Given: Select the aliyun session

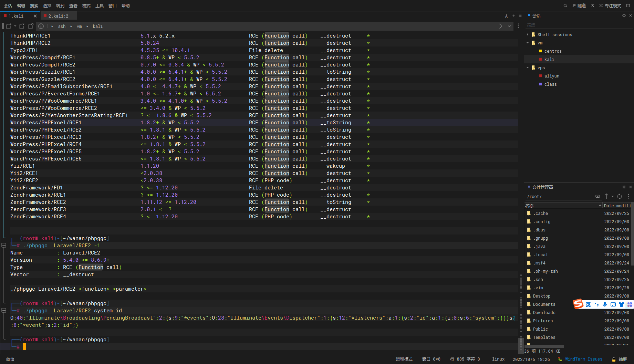Looking at the screenshot, I should [552, 76].
